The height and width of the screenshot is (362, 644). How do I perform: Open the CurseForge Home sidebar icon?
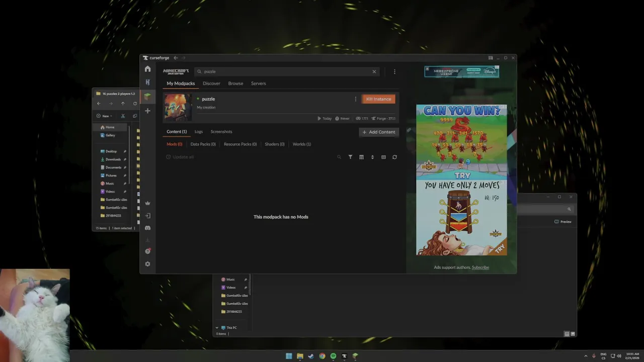pos(147,69)
